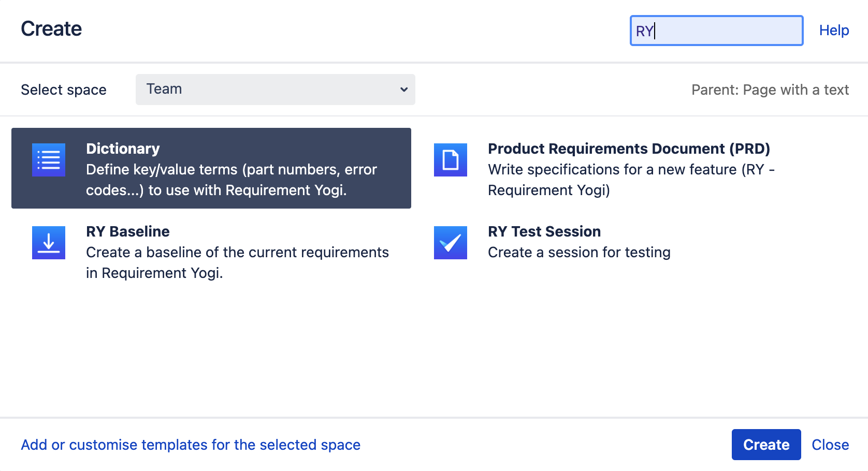
Task: Click 'Create a baseline of the current requirements' text
Action: [237, 262]
